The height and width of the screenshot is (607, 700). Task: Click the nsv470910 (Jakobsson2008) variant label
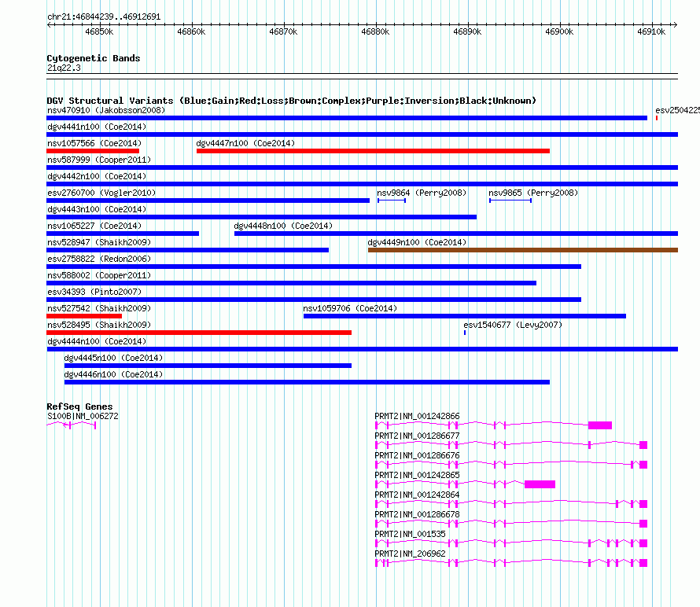[x=106, y=110]
